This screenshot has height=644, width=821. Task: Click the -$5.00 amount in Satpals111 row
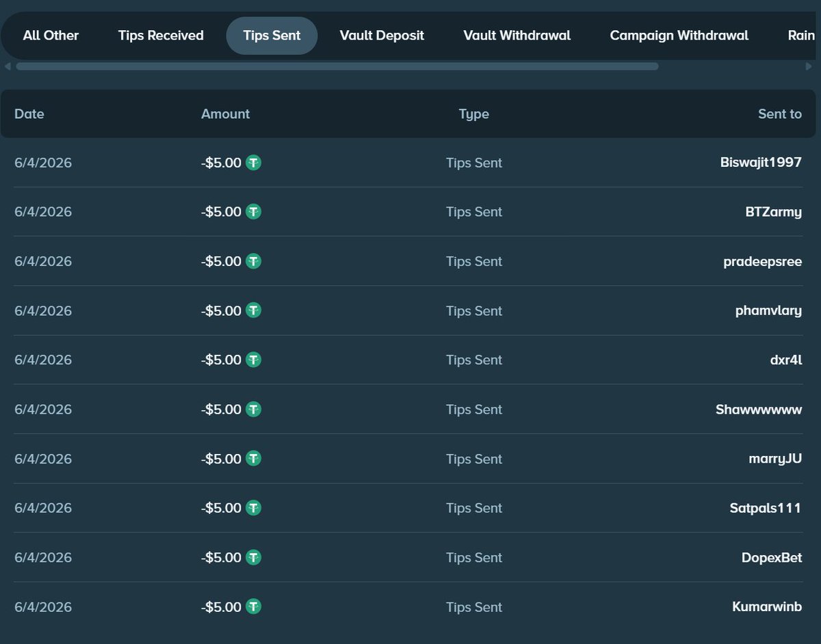[x=222, y=508]
